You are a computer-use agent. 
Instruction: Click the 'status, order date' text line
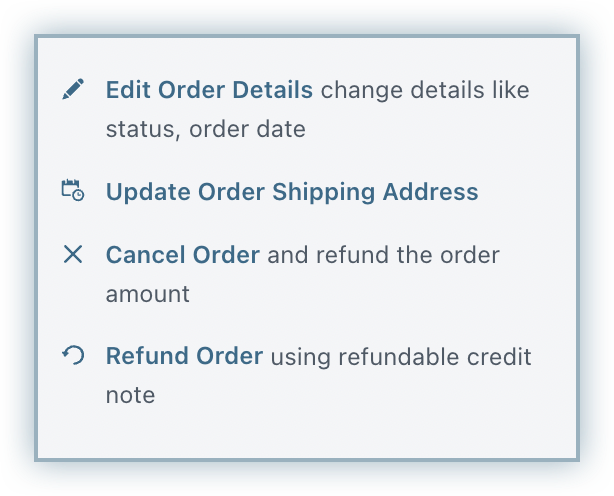[x=205, y=130]
